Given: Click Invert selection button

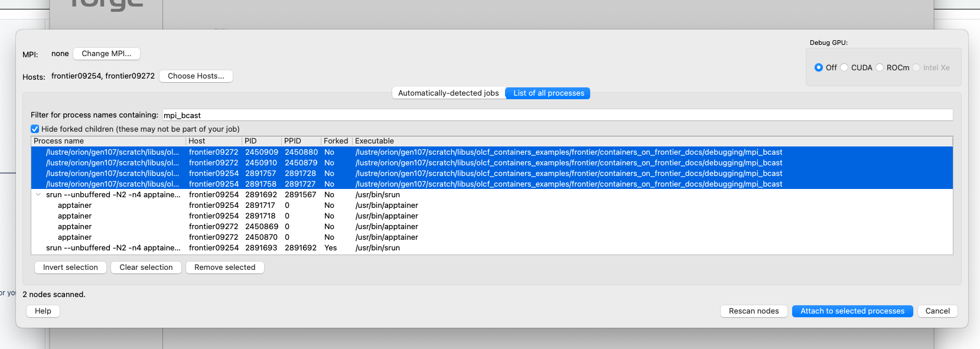Looking at the screenshot, I should tap(70, 268).
